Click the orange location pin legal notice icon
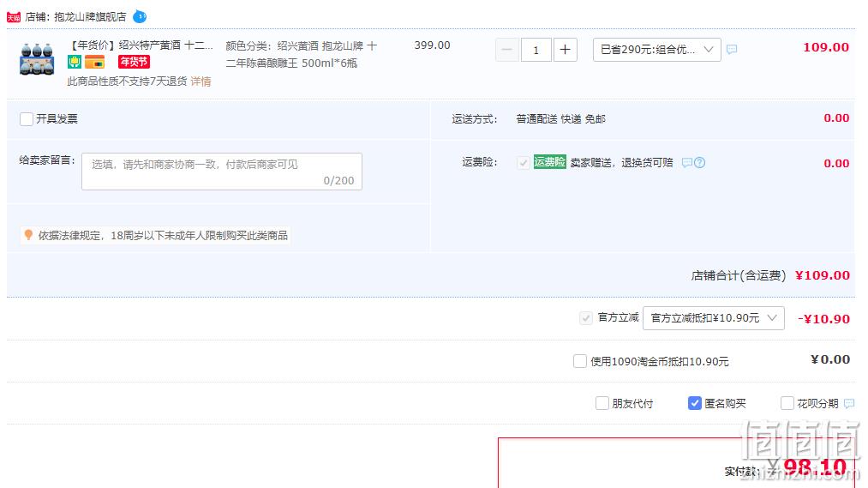Screen dimensions: 868x488 pos(28,235)
